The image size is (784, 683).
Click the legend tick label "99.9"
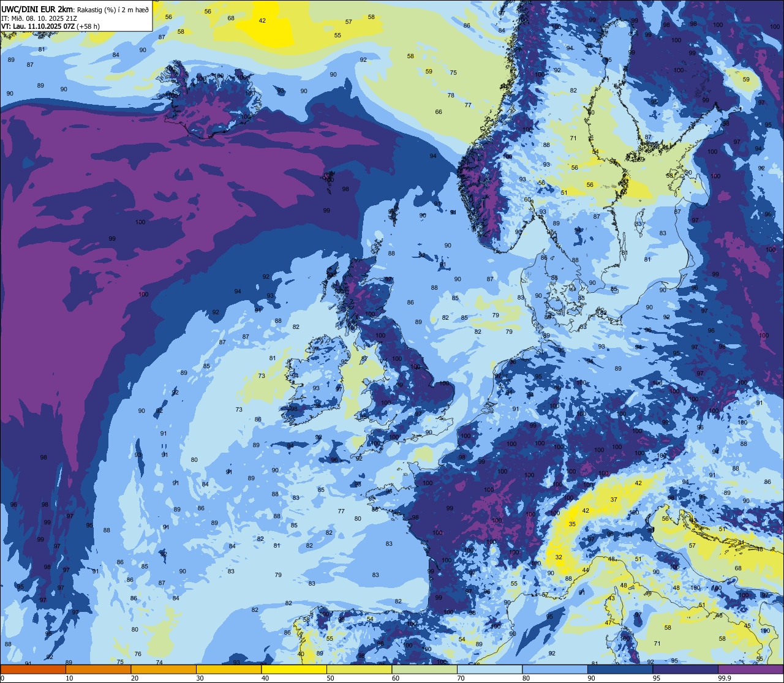(725, 678)
